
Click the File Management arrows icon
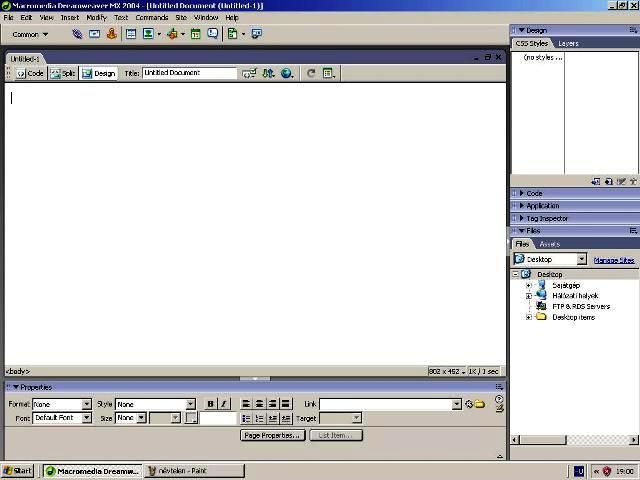point(268,73)
